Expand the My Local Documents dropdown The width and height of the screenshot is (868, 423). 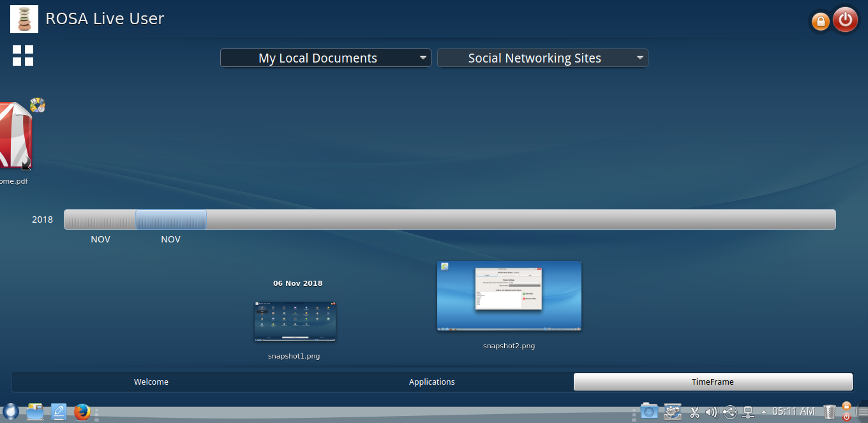click(x=325, y=58)
